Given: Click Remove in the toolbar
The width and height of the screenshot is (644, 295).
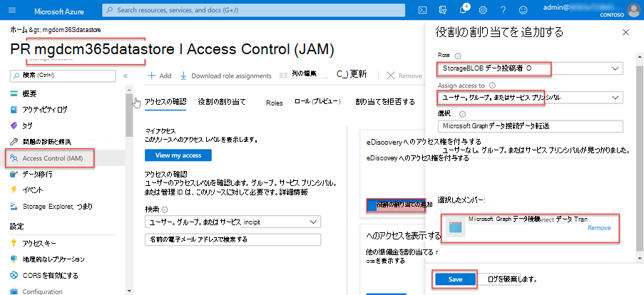Looking at the screenshot, I should (x=404, y=76).
